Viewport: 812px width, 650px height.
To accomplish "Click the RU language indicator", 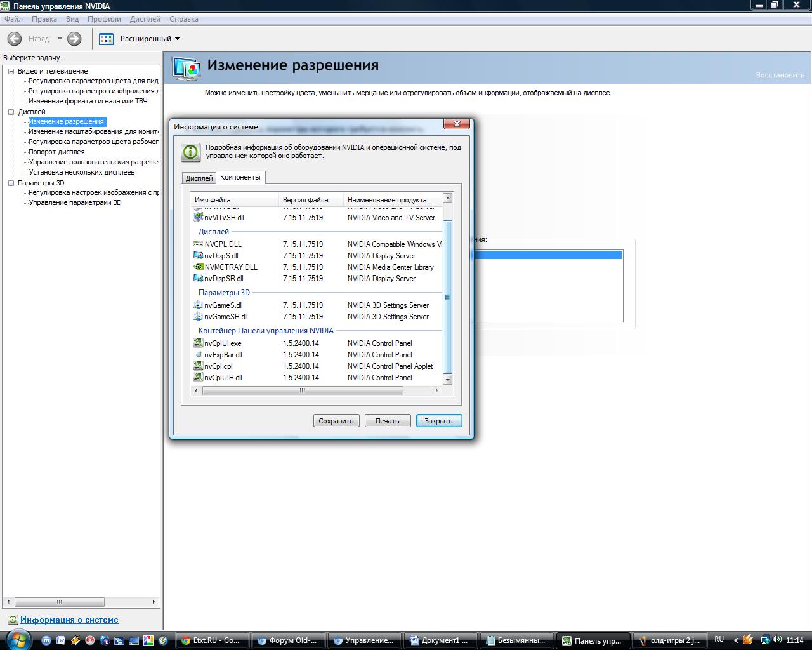I will point(719,639).
